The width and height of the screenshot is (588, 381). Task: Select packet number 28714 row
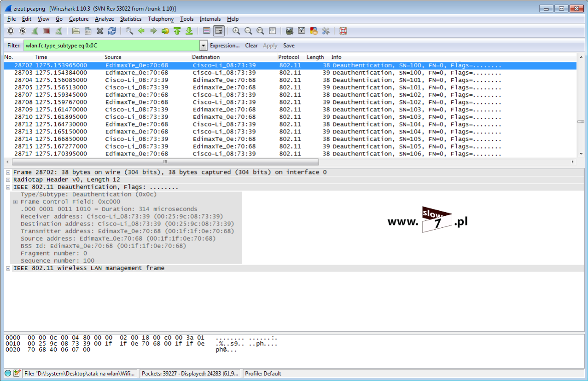[x=290, y=139]
